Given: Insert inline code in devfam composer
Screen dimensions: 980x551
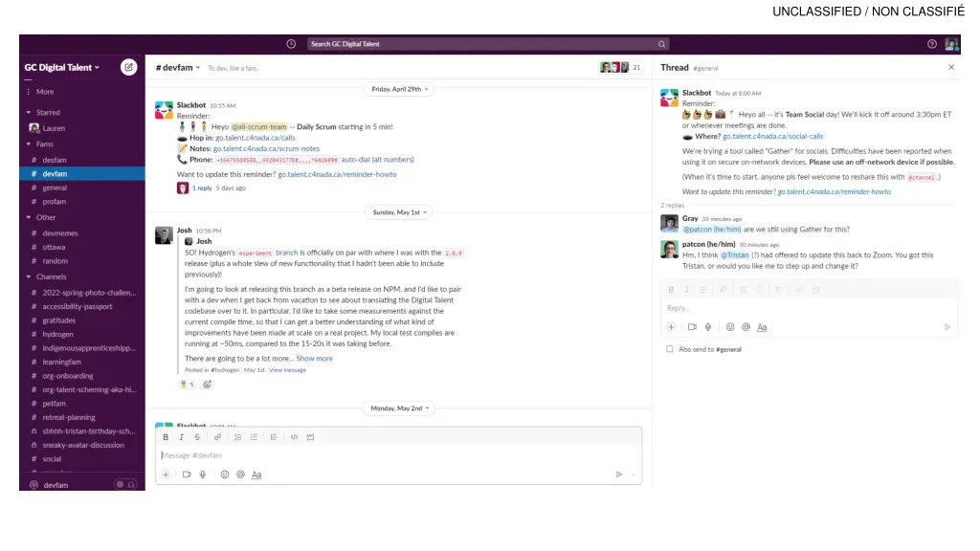Looking at the screenshot, I should pyautogui.click(x=294, y=437).
